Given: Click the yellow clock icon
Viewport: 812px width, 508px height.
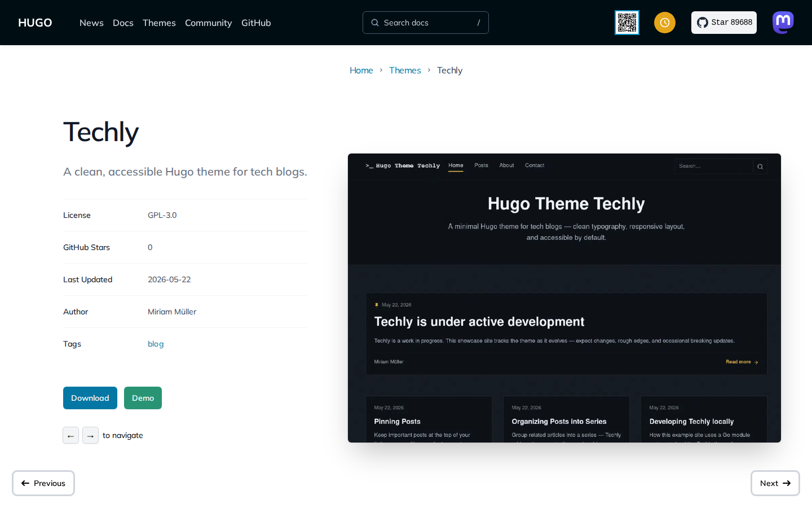Looking at the screenshot, I should (665, 23).
